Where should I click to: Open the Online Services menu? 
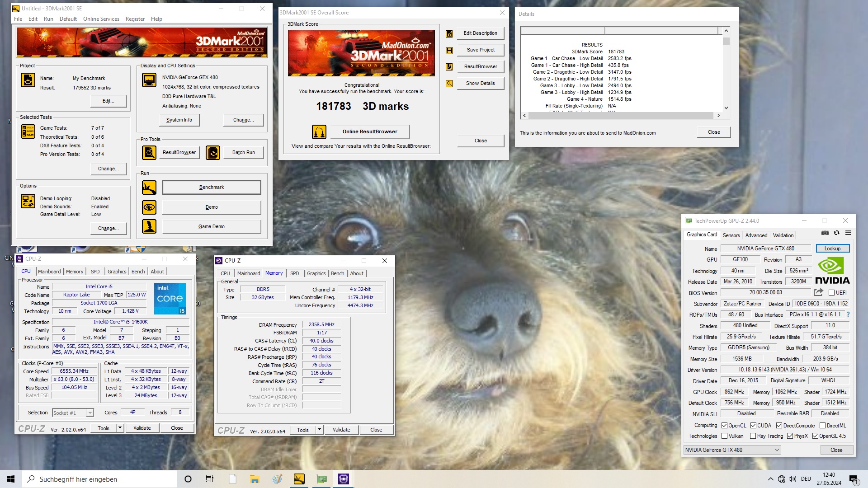pos(101,19)
